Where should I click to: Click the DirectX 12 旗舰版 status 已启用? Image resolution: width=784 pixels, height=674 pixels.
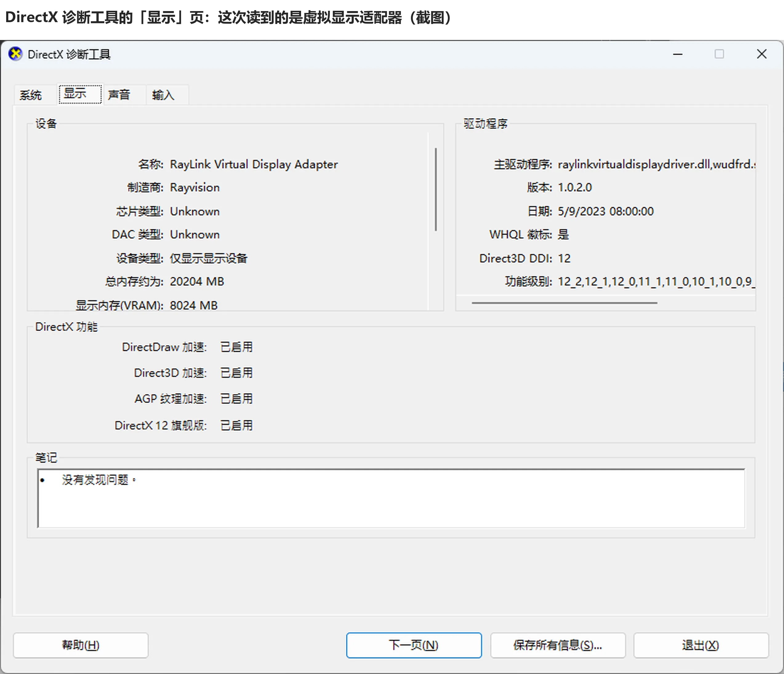click(x=236, y=425)
